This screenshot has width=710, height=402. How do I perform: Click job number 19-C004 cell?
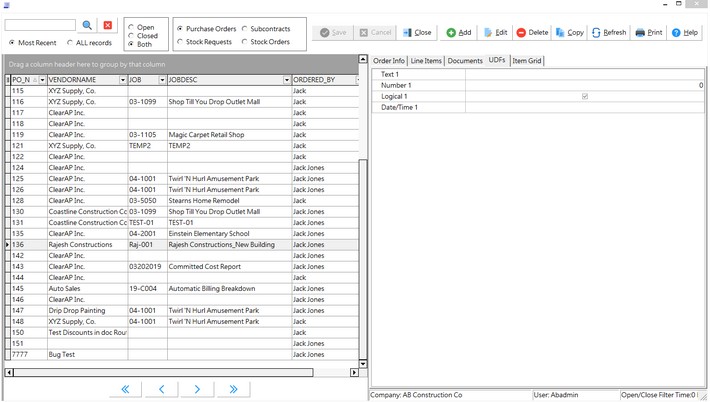pos(148,288)
